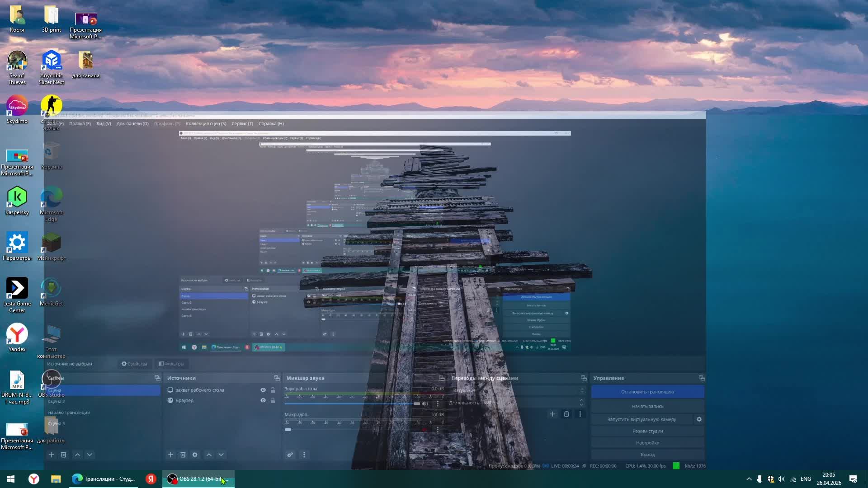Screen dimensions: 868x488
Task: Open the Коллекция сцен (S) menu
Action: (x=206, y=123)
